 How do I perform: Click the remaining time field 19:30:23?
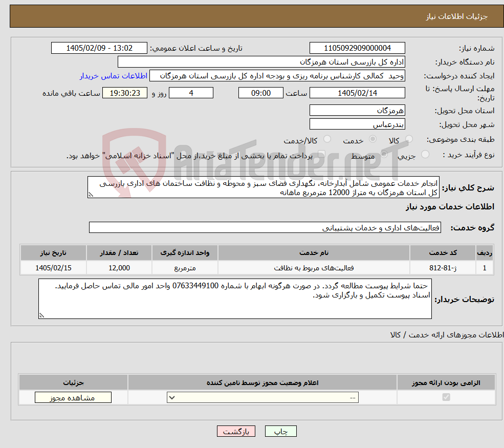tap(125, 93)
